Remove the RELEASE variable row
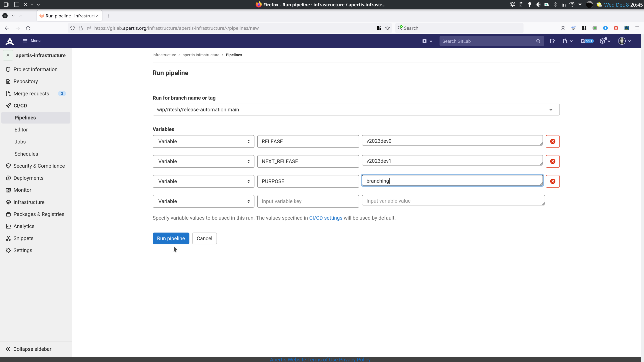The height and width of the screenshot is (362, 644). point(552,141)
